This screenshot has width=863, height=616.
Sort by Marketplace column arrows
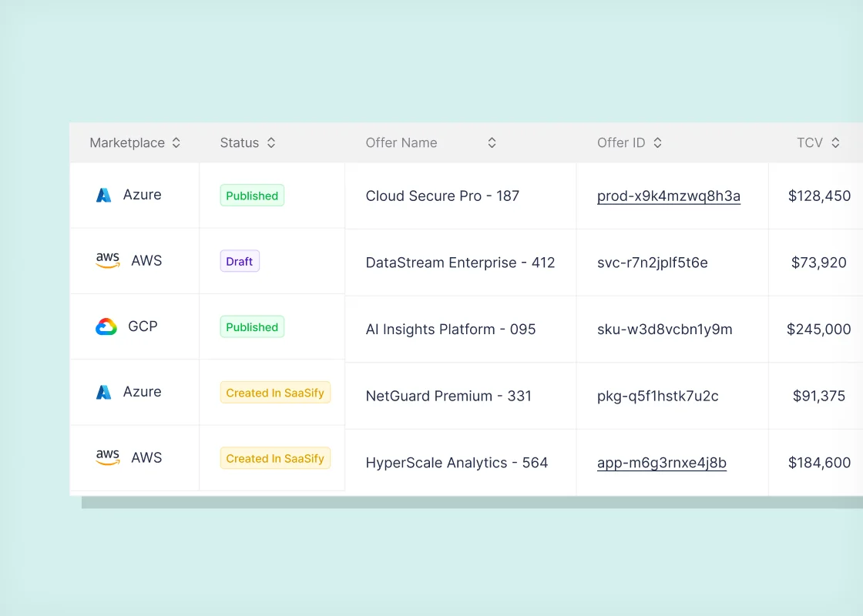point(176,143)
